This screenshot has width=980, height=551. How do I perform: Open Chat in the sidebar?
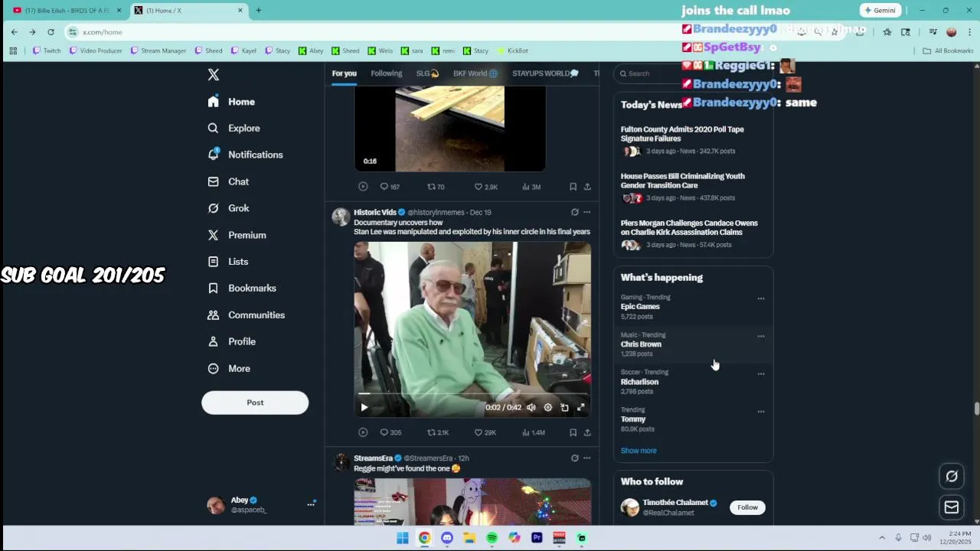click(x=228, y=181)
